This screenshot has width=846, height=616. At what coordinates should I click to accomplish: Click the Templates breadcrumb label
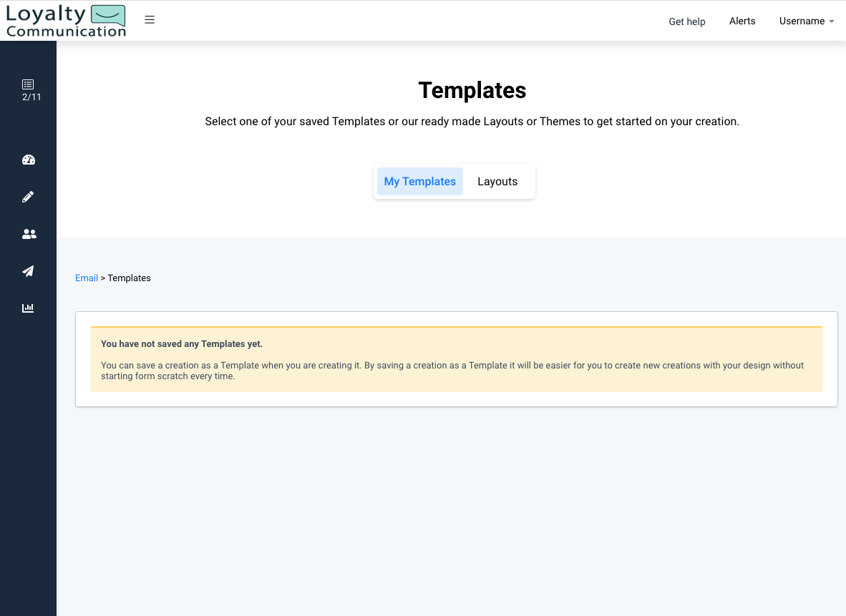129,278
